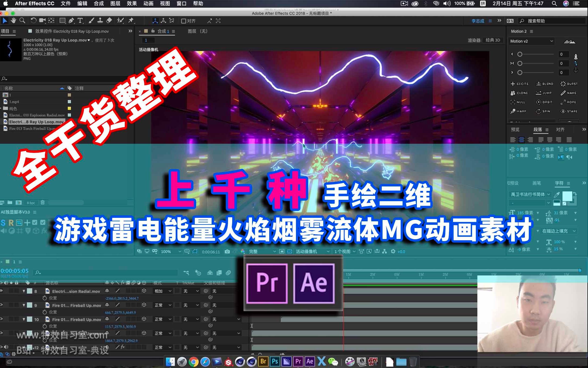Image resolution: width=588 pixels, height=368 pixels.
Task: Select the Horizontal Type tool
Action: pyautogui.click(x=80, y=21)
